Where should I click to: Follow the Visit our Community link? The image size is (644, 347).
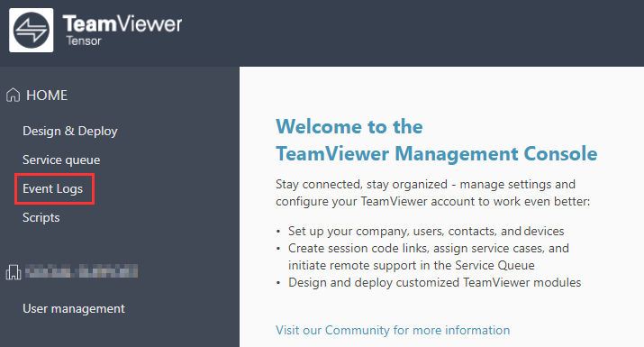393,330
